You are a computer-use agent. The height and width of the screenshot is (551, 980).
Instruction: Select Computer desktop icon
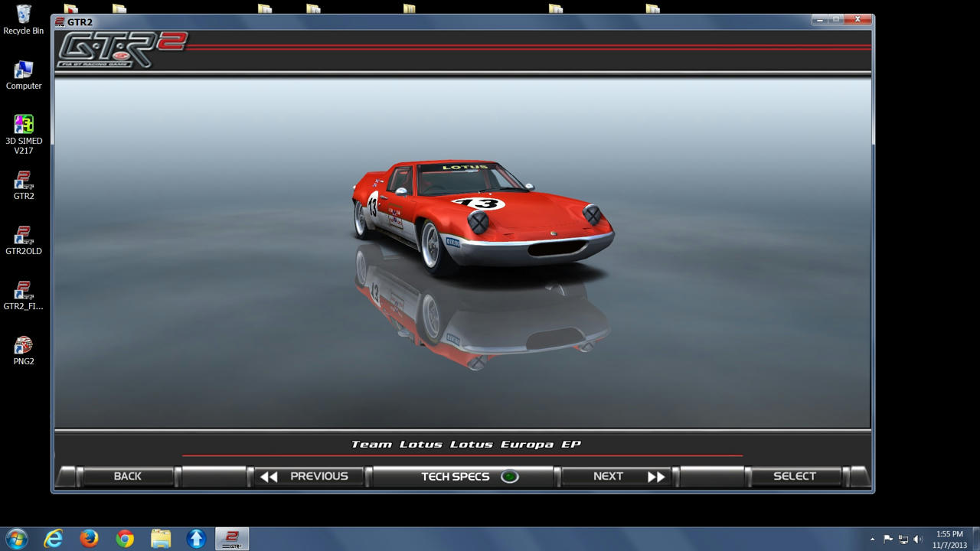tap(24, 75)
